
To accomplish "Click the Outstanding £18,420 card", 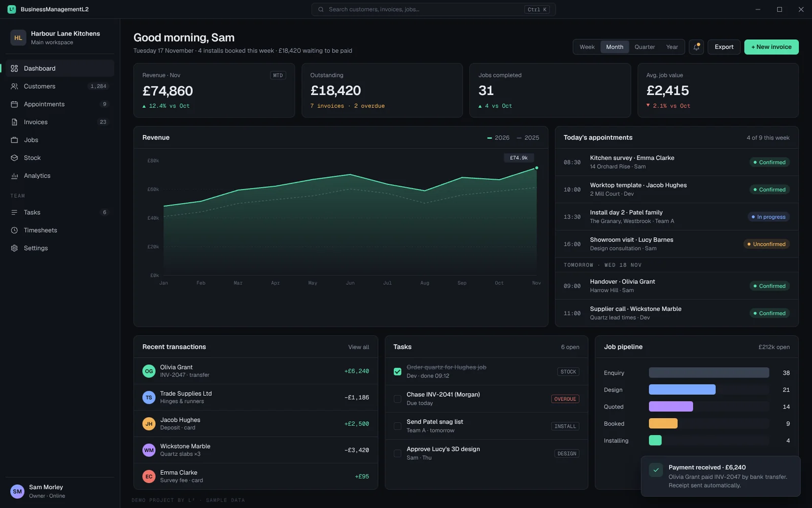I will (382, 90).
